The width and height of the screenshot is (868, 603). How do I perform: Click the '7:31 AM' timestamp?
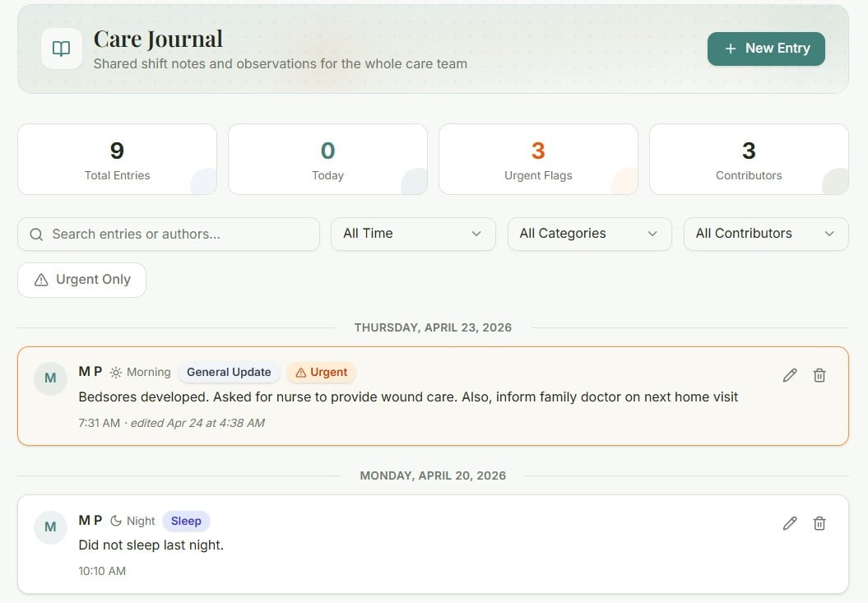(99, 423)
